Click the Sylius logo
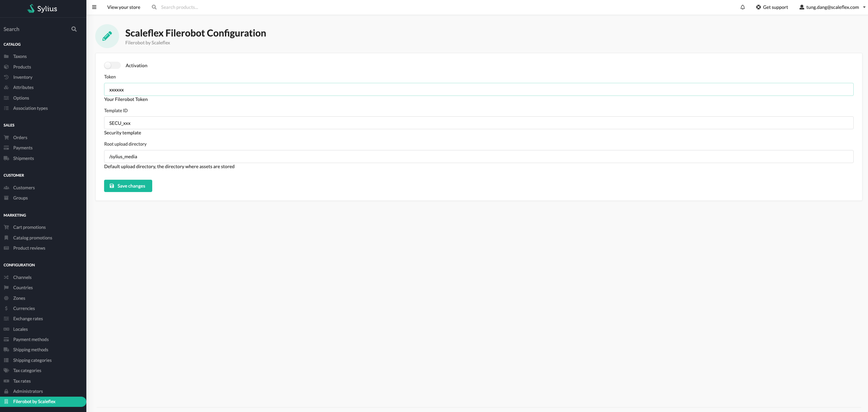 tap(43, 8)
